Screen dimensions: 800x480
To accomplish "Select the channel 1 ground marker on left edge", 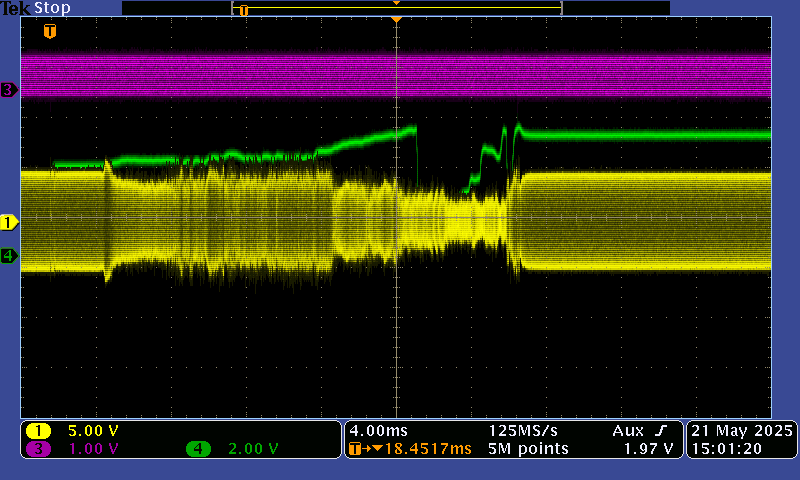I will tap(9, 221).
